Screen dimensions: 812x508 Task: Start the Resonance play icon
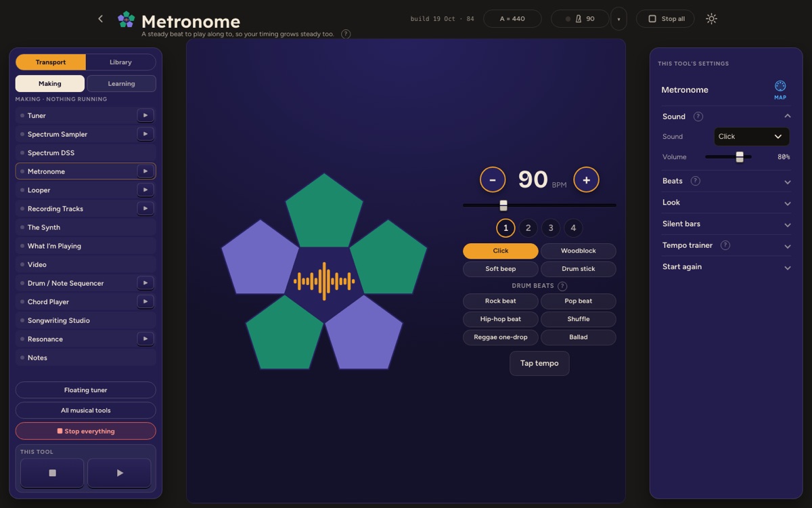145,339
